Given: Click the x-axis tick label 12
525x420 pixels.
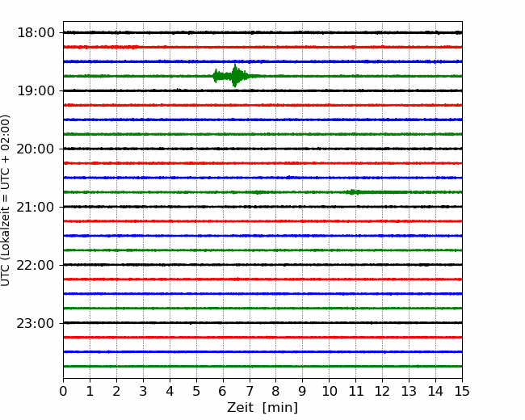Looking at the screenshot, I should (382, 391).
